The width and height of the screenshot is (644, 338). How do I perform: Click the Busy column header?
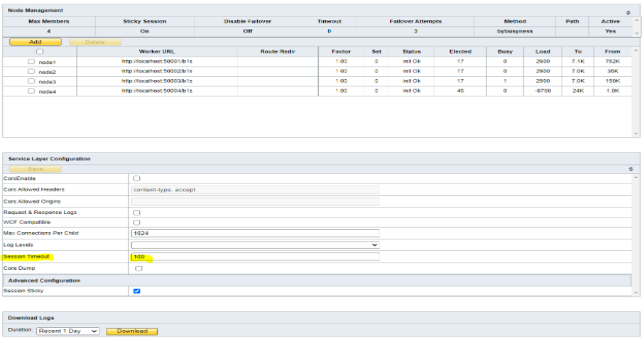(505, 51)
